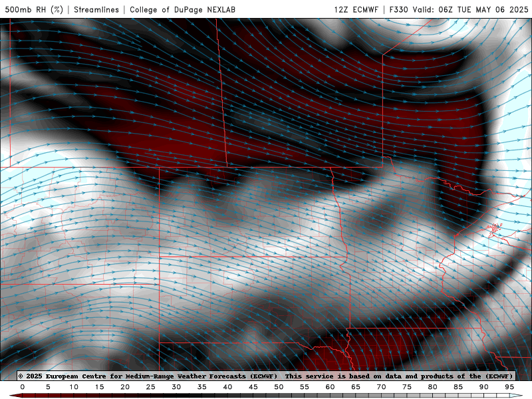Screen dimensions: 532x399
Task: Click the colorbar label '55'
Action: (305, 387)
